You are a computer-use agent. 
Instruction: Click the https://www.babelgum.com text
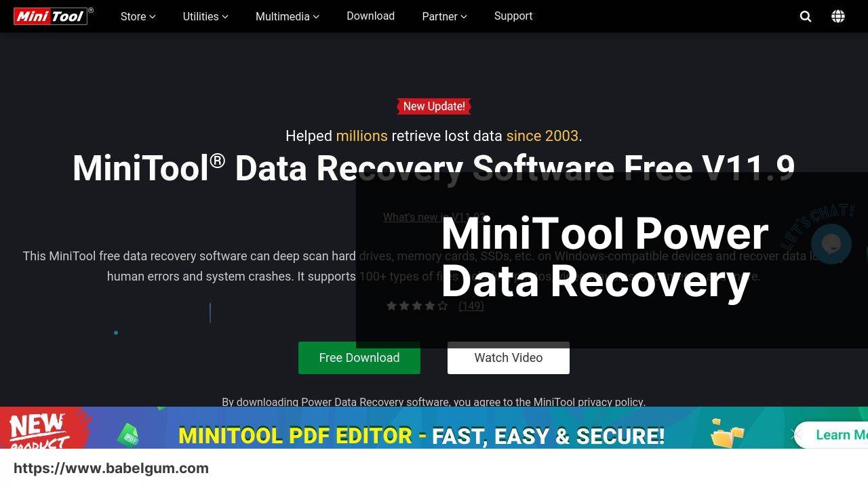click(111, 468)
